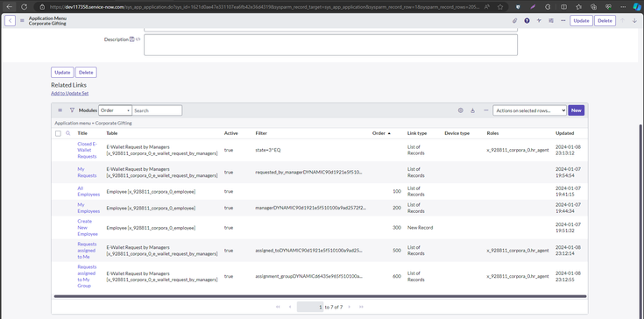Screen dimensions: 644x319
Task: Sort by Active column header
Action: 230,133
